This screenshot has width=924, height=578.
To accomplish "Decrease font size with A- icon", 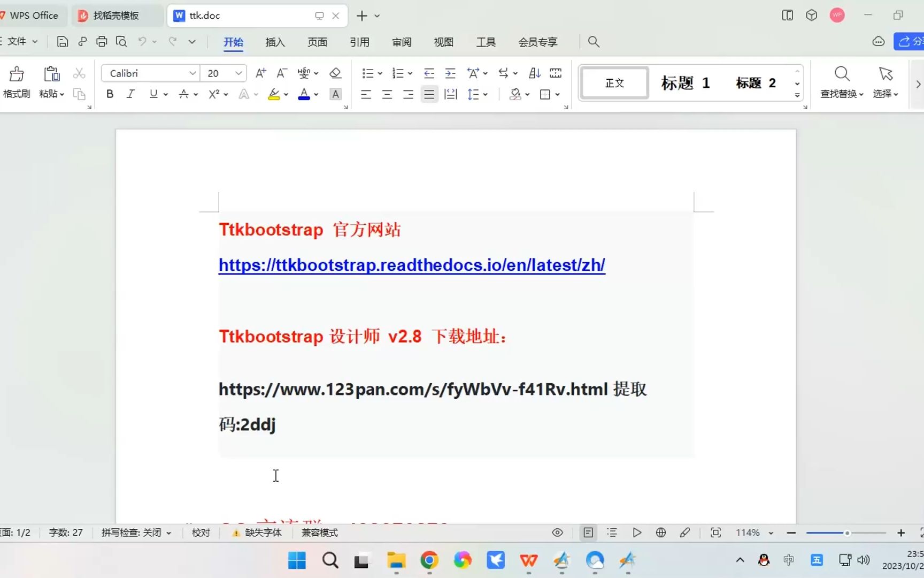I will tap(282, 73).
